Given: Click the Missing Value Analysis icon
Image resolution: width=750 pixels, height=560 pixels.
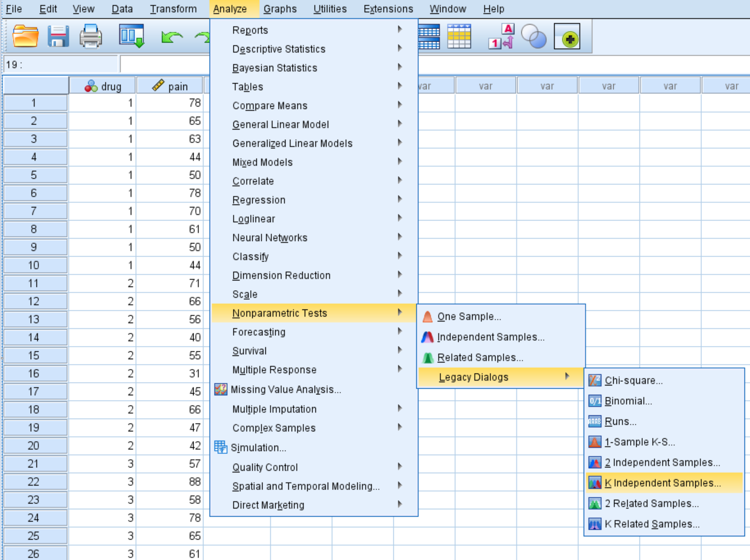Looking at the screenshot, I should (221, 389).
